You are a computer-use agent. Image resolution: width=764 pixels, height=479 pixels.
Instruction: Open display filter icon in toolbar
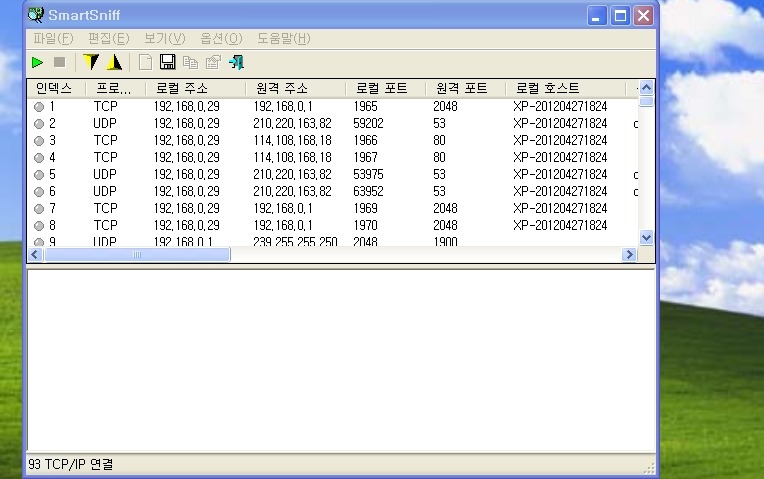114,63
